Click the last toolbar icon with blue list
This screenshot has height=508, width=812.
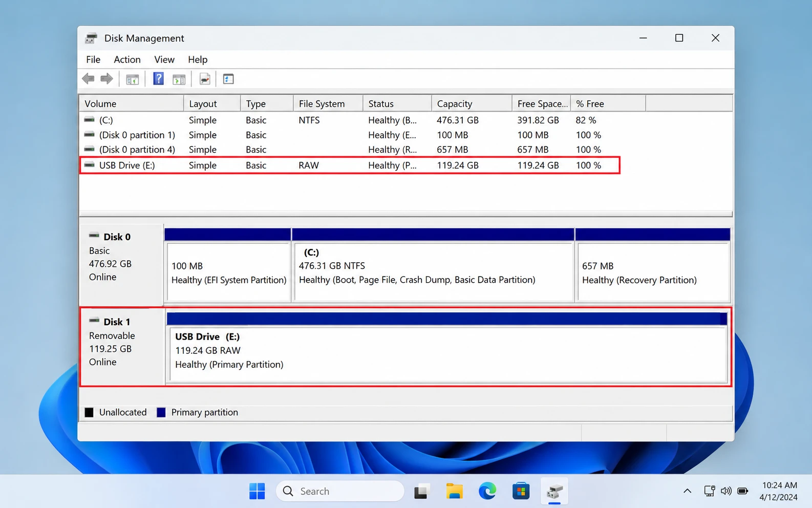point(228,79)
